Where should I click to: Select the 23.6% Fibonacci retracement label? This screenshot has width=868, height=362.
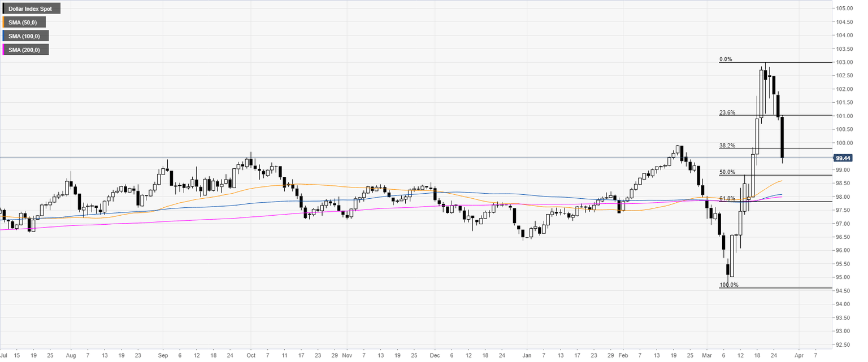(x=727, y=112)
